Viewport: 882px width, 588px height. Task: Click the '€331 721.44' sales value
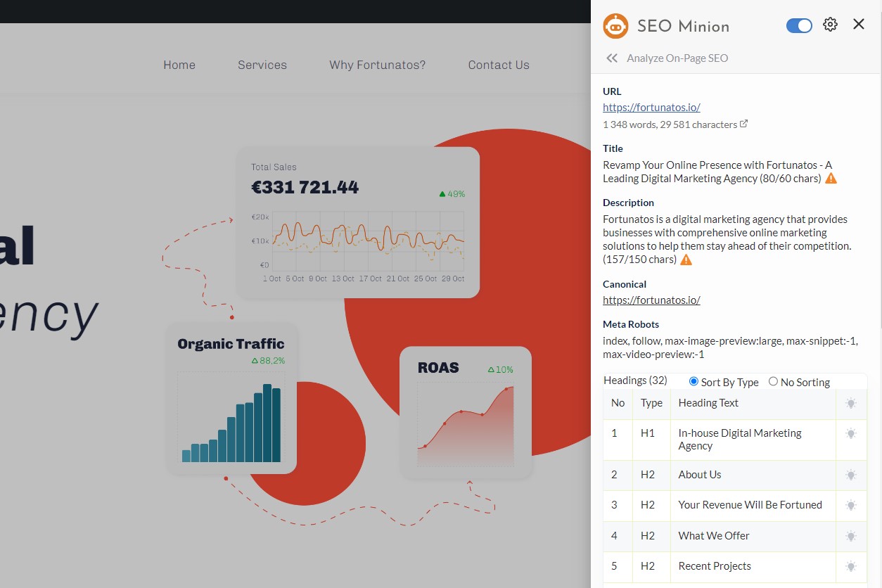[x=305, y=187]
